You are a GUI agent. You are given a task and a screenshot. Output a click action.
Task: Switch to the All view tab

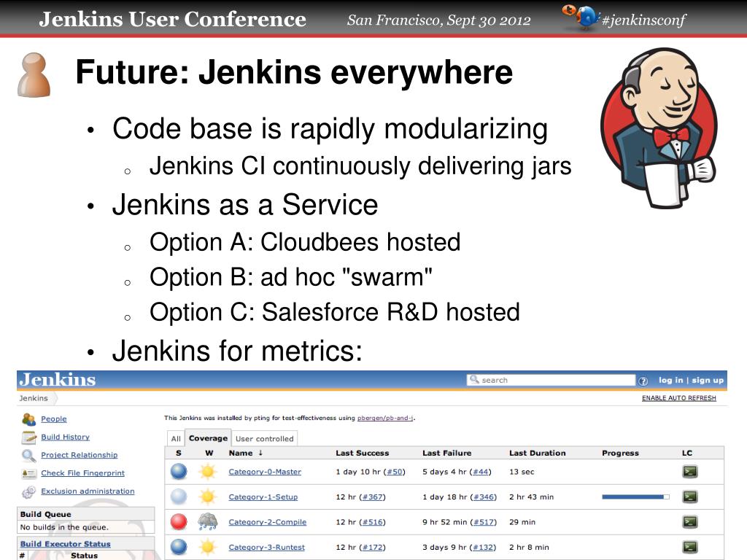click(176, 438)
